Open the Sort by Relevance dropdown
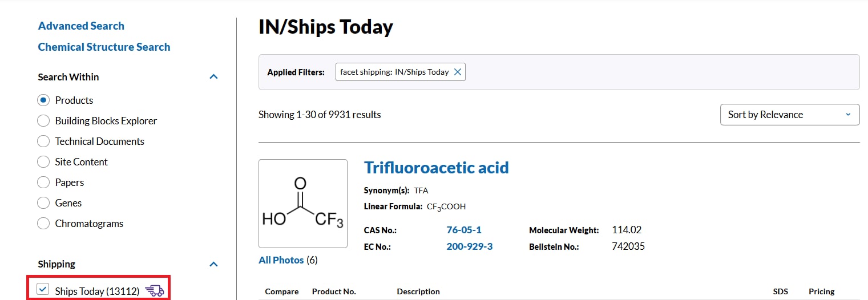The width and height of the screenshot is (868, 300). click(790, 115)
